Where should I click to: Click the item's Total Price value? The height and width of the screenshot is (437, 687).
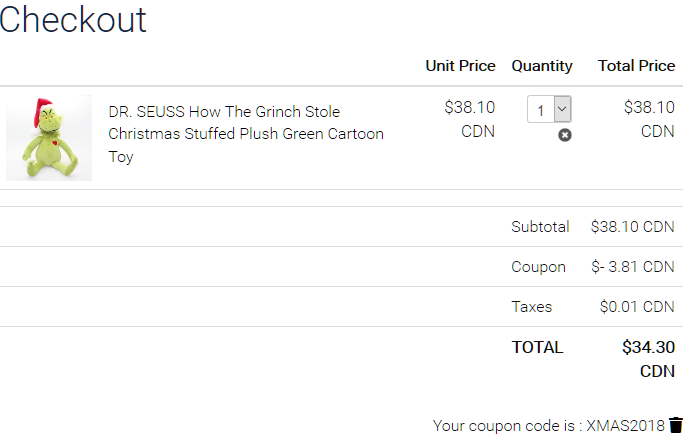coord(649,108)
